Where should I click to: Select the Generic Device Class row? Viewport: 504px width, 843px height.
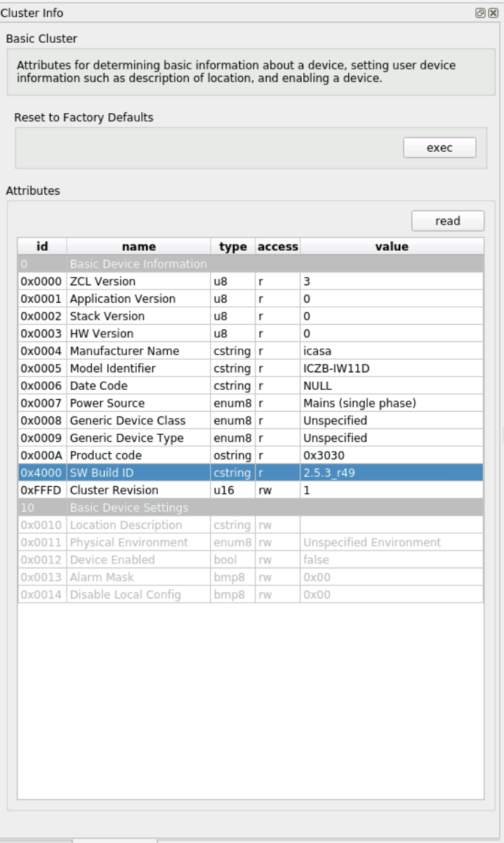pyautogui.click(x=251, y=421)
